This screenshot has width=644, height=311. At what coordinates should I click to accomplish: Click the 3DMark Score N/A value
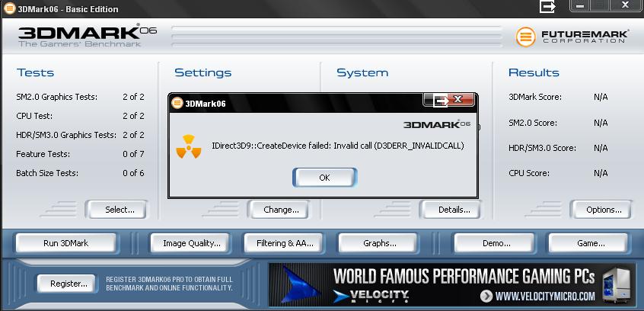tap(601, 97)
